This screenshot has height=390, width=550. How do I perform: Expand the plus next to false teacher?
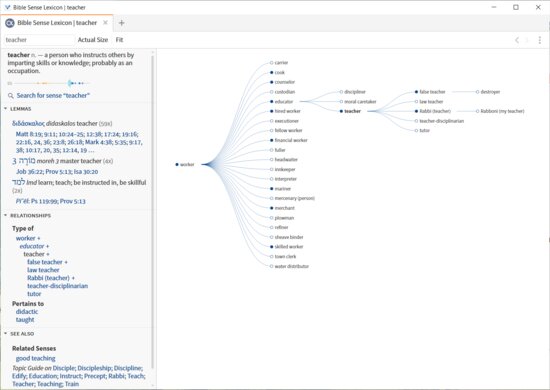pos(66,262)
